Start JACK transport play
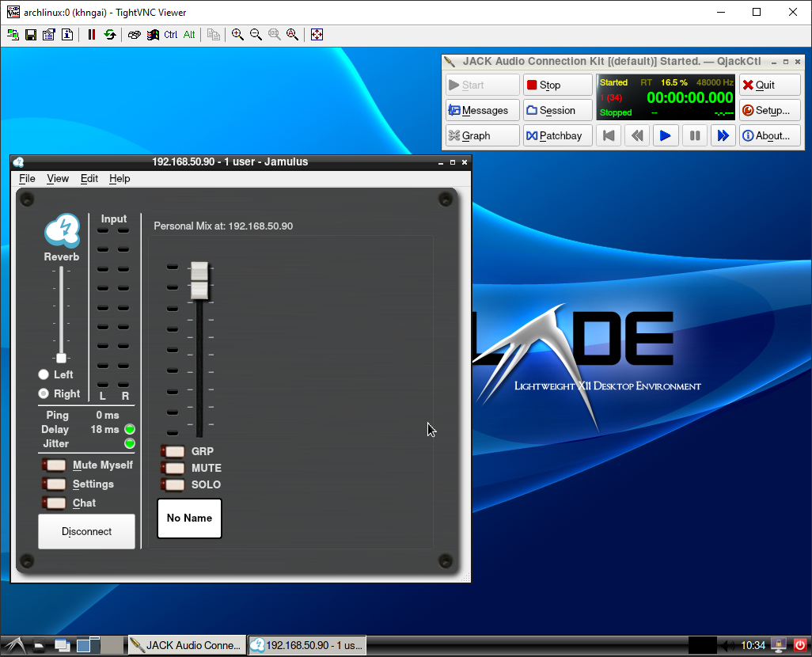Image resolution: width=812 pixels, height=657 pixels. 666,135
